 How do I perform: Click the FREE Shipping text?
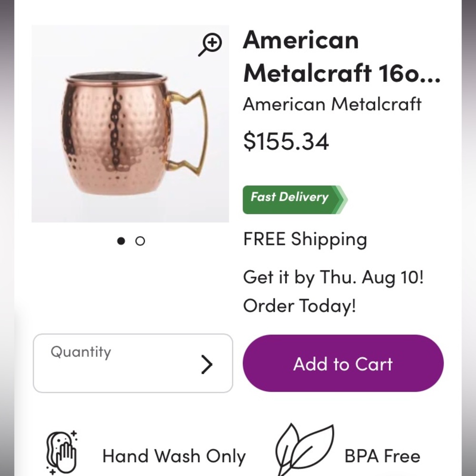305,239
